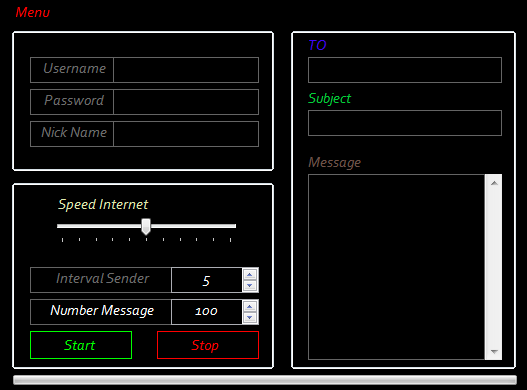Click the bottom progress bar
Viewport: 527px width, 390px height.
(x=265, y=380)
